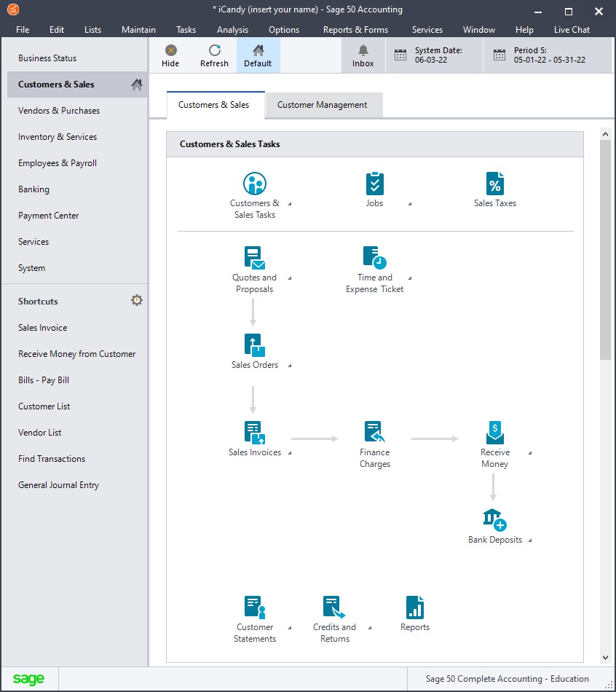Select the Customers & Sales tab
The height and width of the screenshot is (692, 616).
point(216,105)
